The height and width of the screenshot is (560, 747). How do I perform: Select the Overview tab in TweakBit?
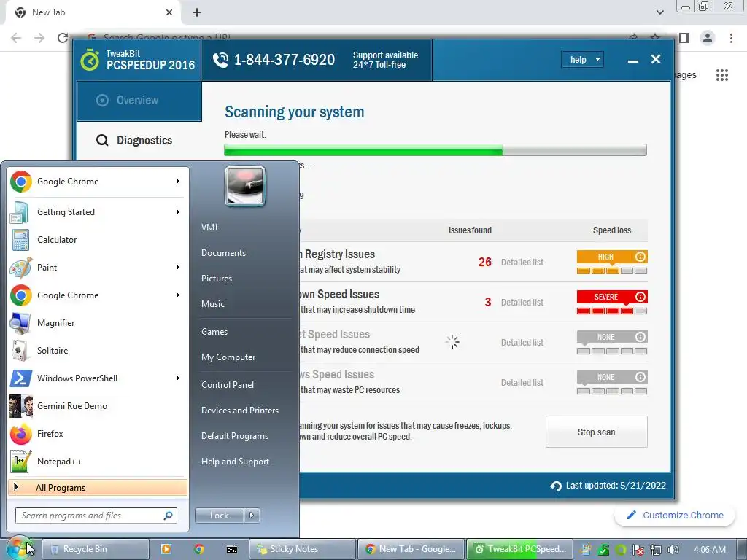(139, 101)
